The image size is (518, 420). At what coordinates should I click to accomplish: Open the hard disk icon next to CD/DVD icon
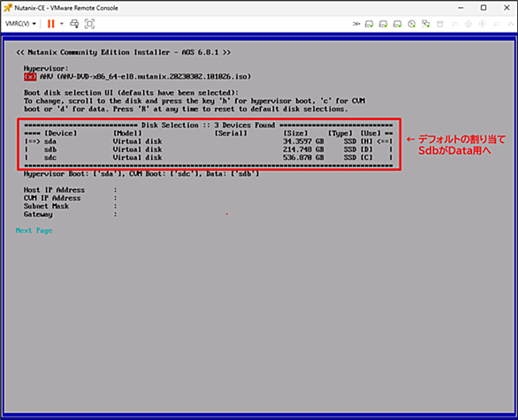point(398,24)
